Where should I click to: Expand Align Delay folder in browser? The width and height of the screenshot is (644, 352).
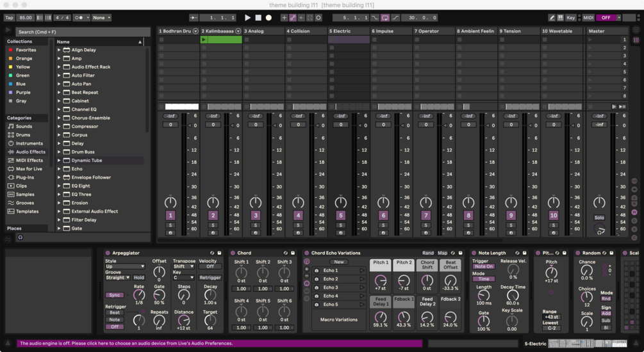[59, 50]
